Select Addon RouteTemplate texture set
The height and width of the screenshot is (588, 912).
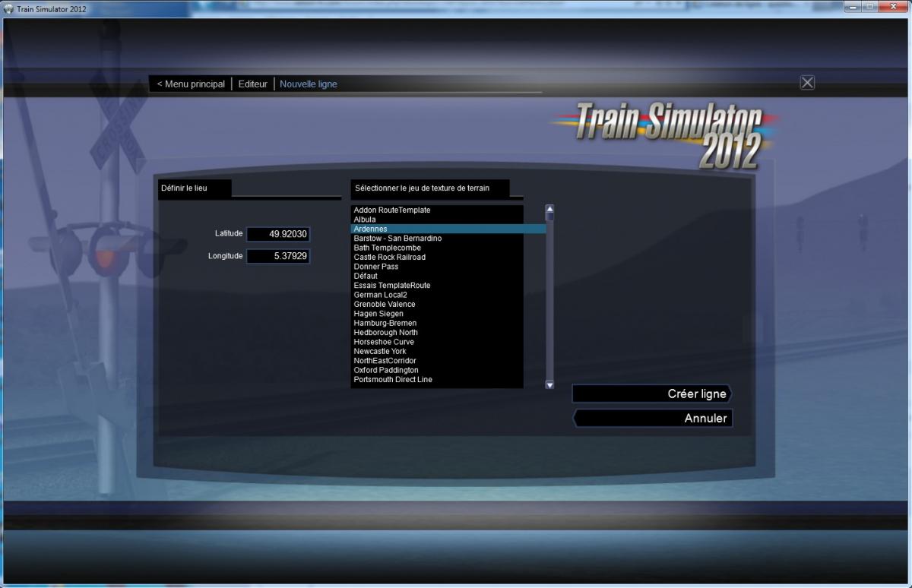click(437, 210)
